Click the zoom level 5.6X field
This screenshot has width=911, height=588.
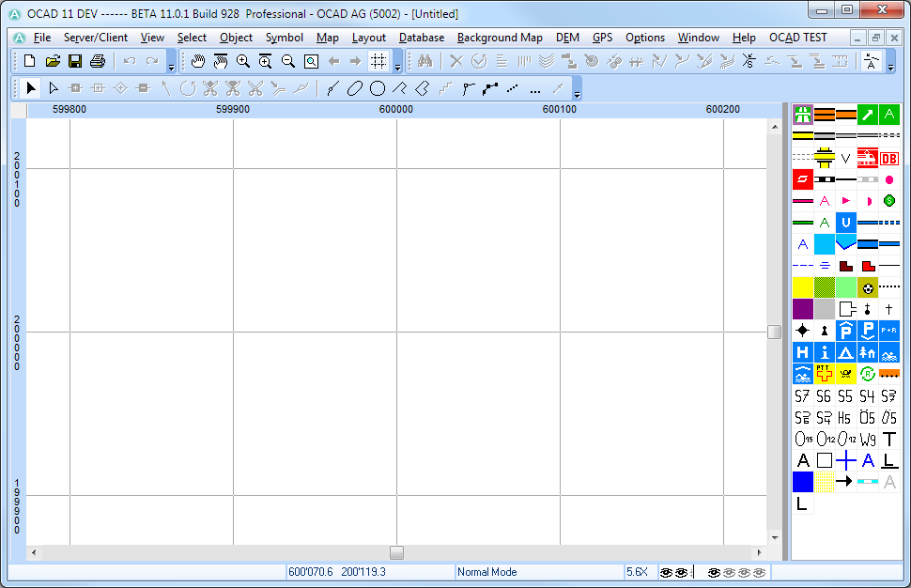(640, 572)
